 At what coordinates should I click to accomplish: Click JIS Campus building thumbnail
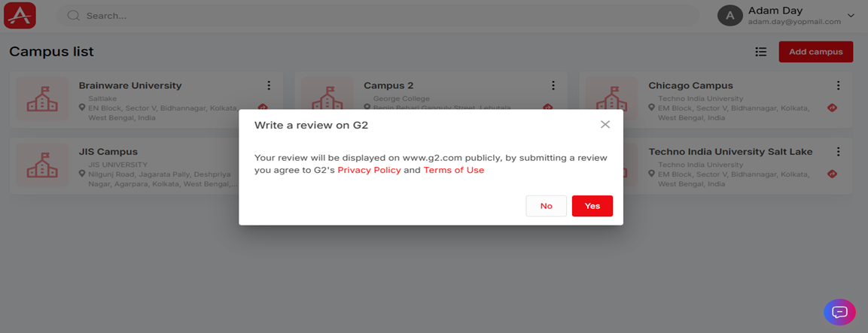[x=42, y=165]
